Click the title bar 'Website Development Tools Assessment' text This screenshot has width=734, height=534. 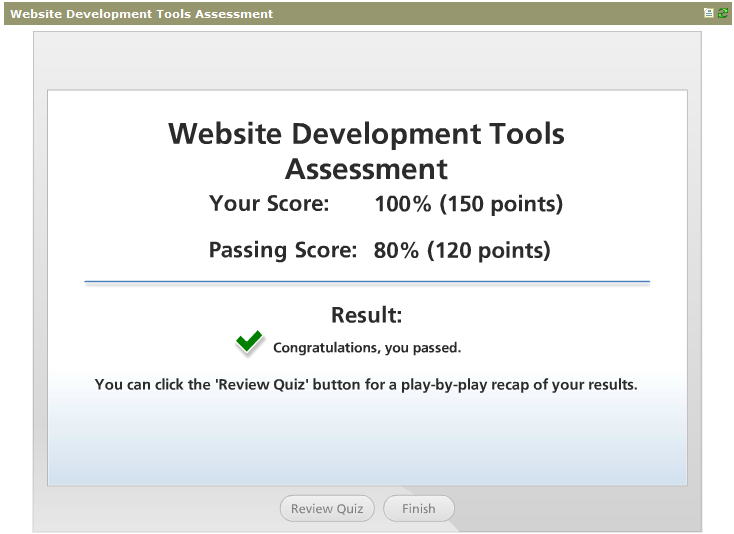coord(141,14)
